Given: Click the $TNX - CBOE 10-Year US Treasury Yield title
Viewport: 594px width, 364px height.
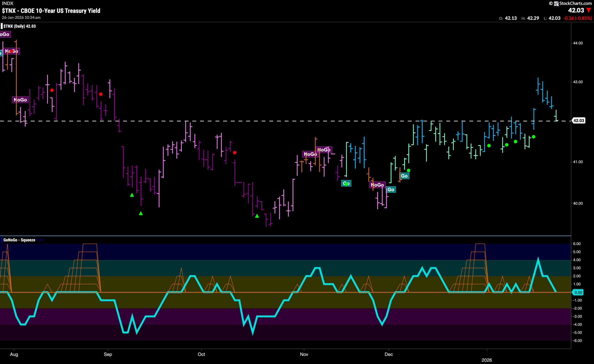Looking at the screenshot, I should click(51, 11).
